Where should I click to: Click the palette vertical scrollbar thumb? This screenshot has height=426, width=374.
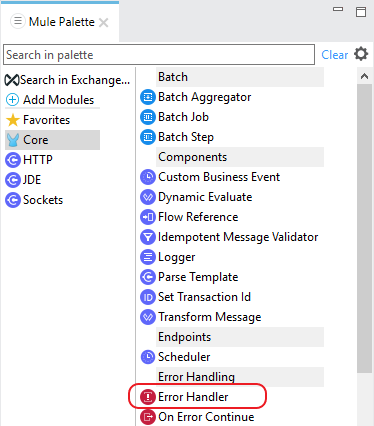364,228
